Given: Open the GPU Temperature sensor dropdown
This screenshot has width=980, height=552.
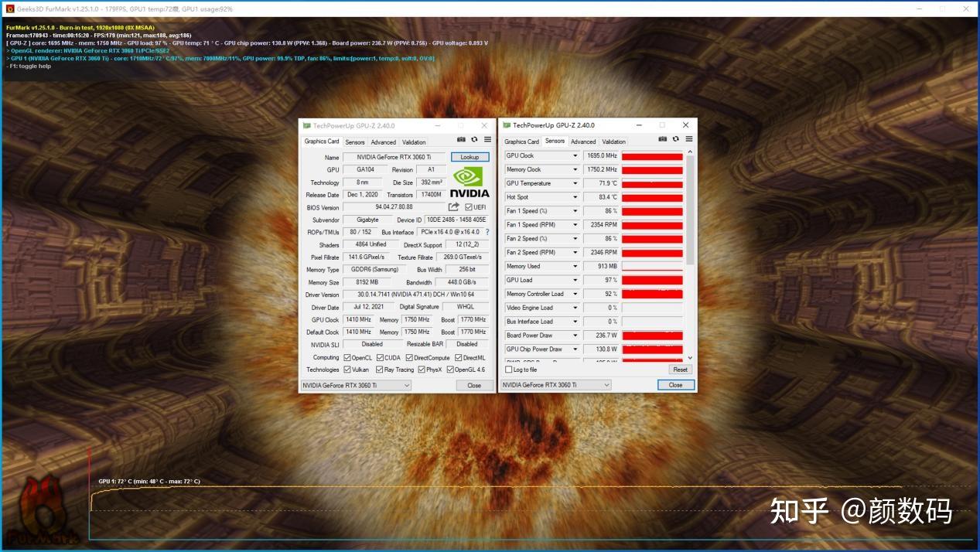Looking at the screenshot, I should coord(575,183).
